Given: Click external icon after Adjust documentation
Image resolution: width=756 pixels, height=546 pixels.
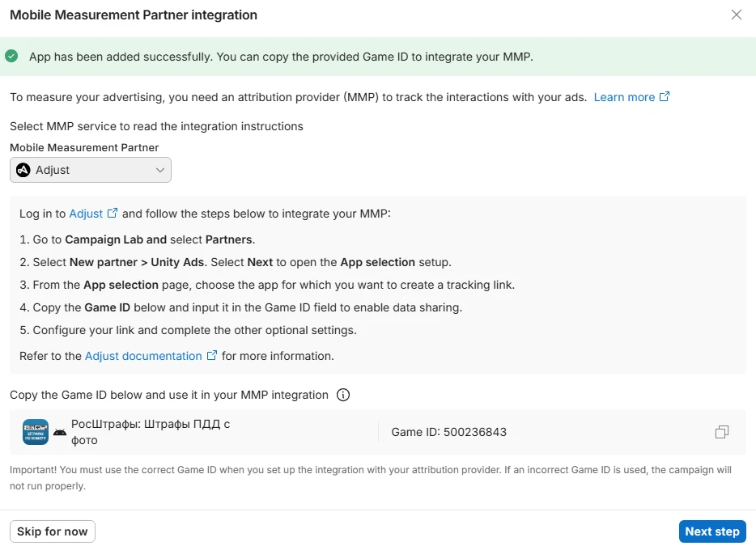Looking at the screenshot, I should point(211,355).
